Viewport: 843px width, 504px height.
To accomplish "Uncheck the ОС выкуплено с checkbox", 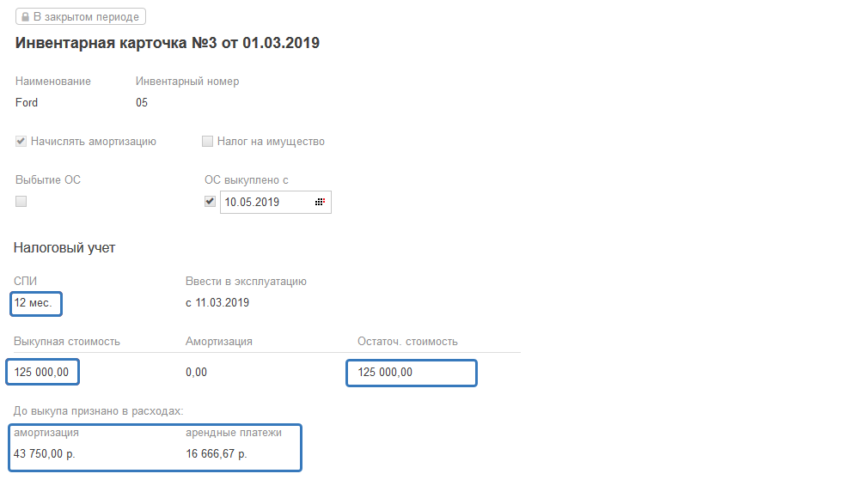I will click(210, 202).
